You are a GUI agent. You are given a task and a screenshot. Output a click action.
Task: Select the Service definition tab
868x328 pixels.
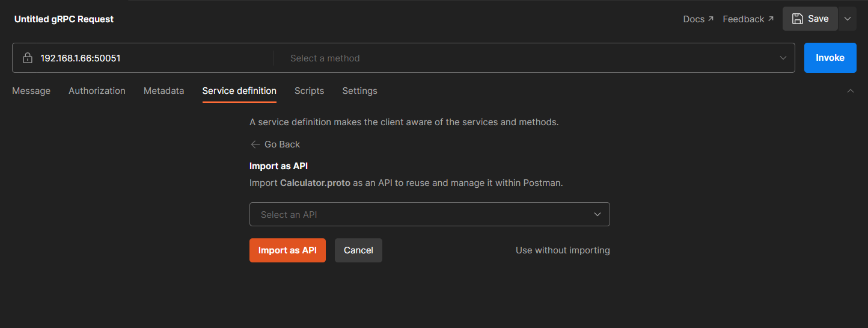click(239, 91)
